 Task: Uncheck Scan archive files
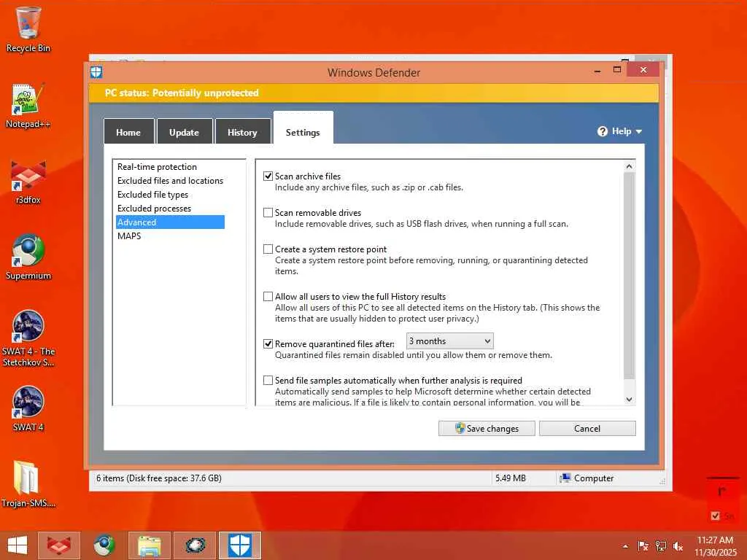tap(268, 176)
